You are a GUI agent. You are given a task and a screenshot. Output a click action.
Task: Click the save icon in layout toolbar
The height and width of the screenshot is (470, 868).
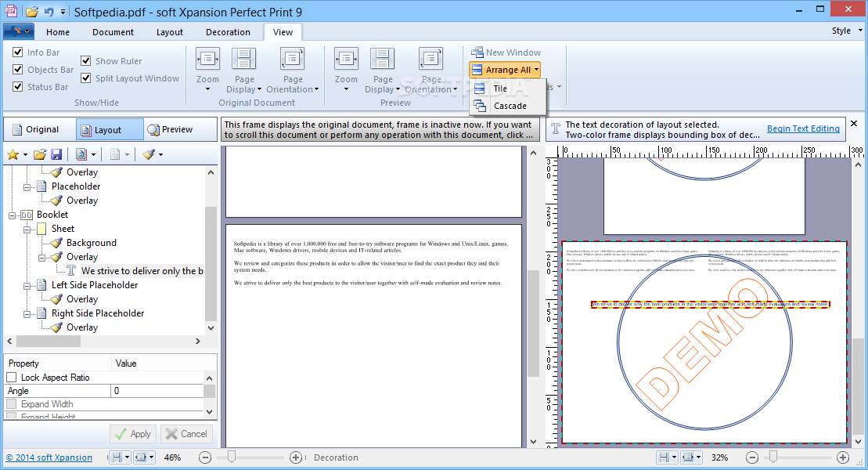pyautogui.click(x=56, y=154)
